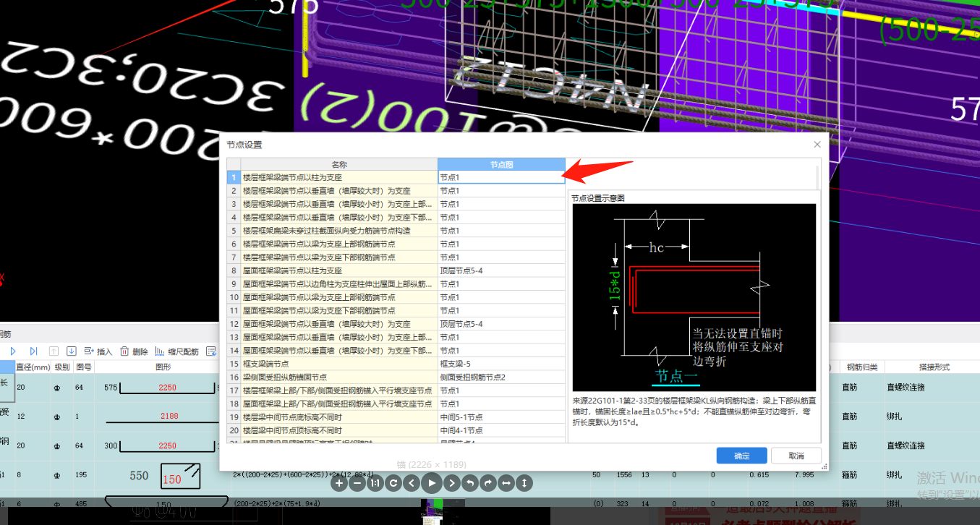Click row 8 value 顶层节点5-4
The height and width of the screenshot is (525, 980).
(x=501, y=270)
